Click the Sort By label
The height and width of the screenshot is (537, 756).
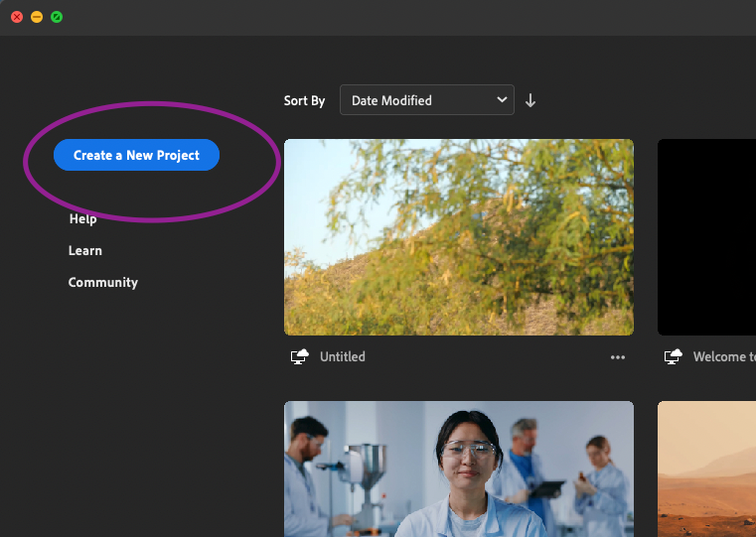[x=304, y=101]
